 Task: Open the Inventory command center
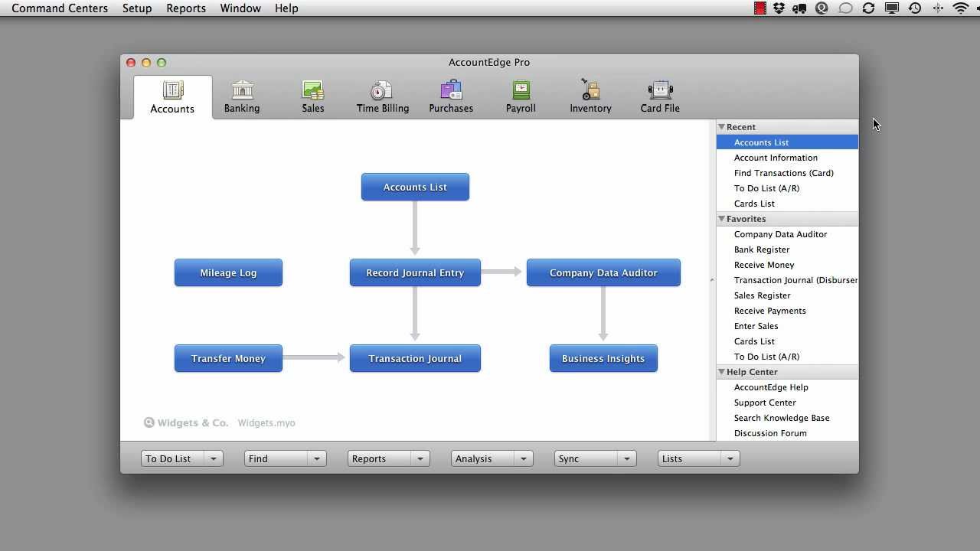(590, 97)
